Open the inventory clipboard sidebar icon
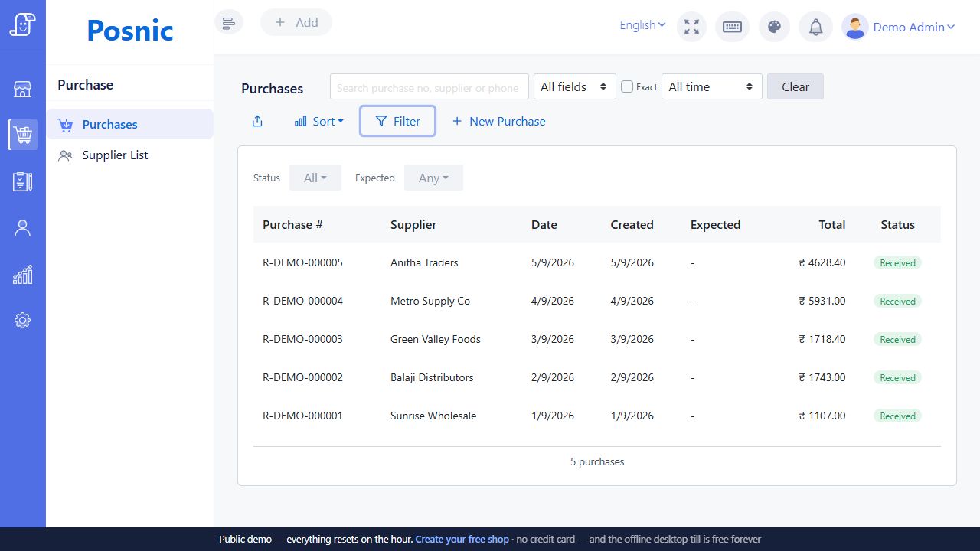Image resolution: width=980 pixels, height=551 pixels. 23,181
